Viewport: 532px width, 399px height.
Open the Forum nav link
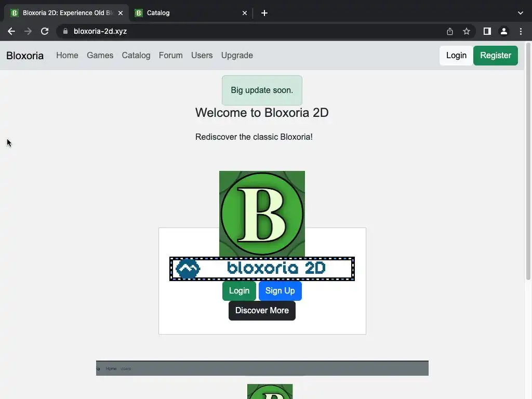[170, 55]
